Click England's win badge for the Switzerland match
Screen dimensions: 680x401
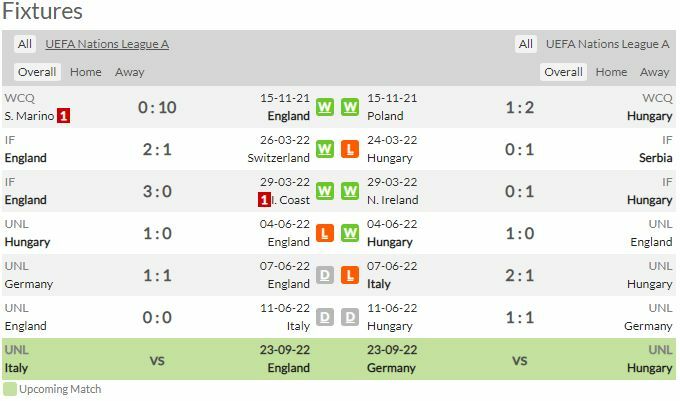[x=324, y=149]
